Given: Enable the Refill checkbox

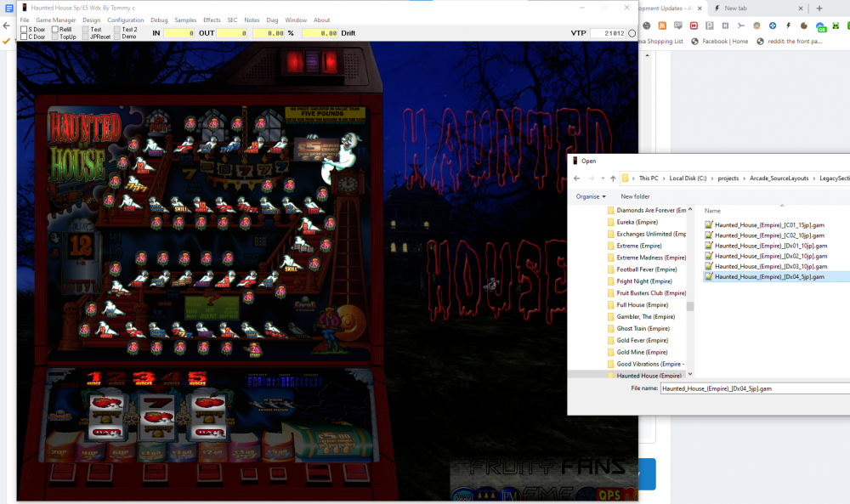Looking at the screenshot, I should [55, 29].
